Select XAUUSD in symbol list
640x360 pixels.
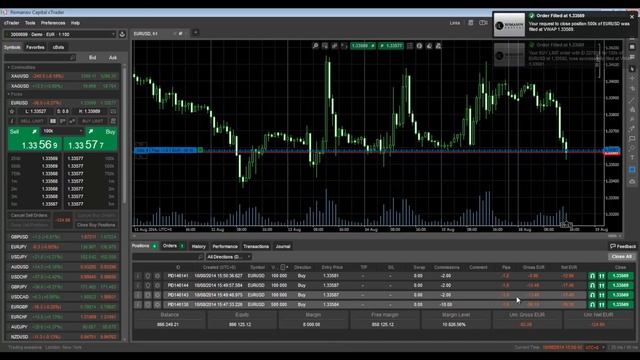point(63,76)
